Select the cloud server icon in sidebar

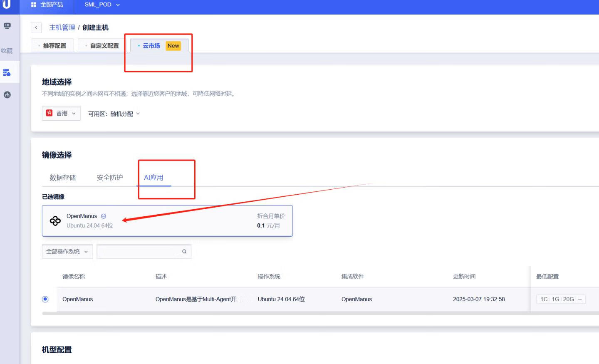tap(7, 73)
